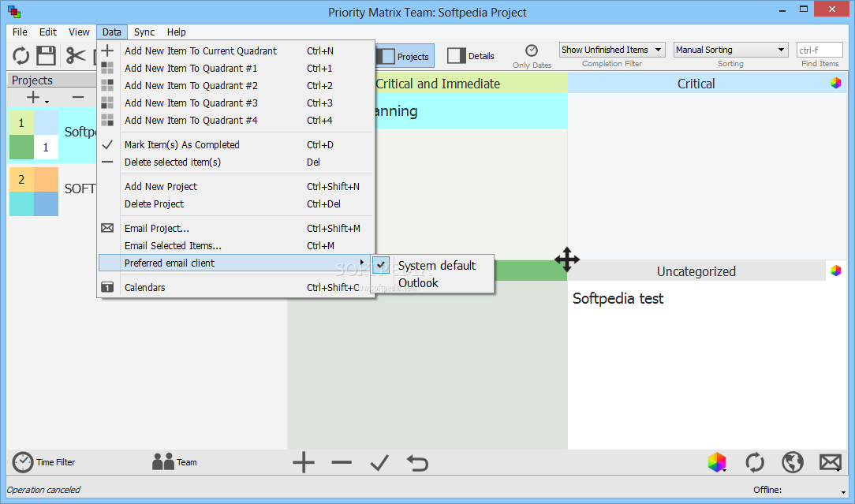Open the View menu
This screenshot has width=855, height=504.
pos(79,32)
